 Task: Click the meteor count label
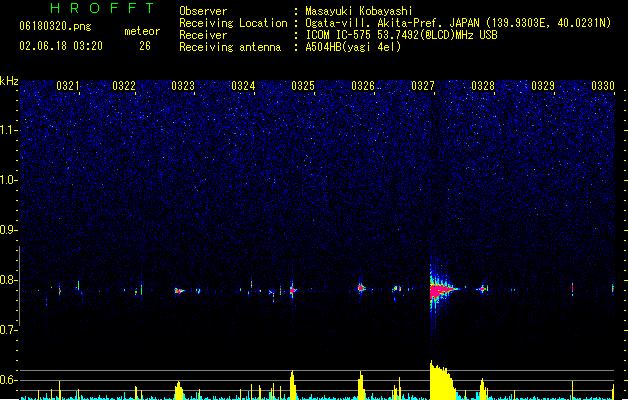click(142, 31)
